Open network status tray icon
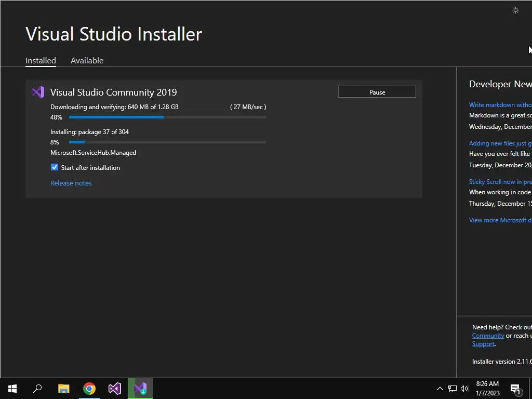Image resolution: width=532 pixels, height=399 pixels. (453, 389)
